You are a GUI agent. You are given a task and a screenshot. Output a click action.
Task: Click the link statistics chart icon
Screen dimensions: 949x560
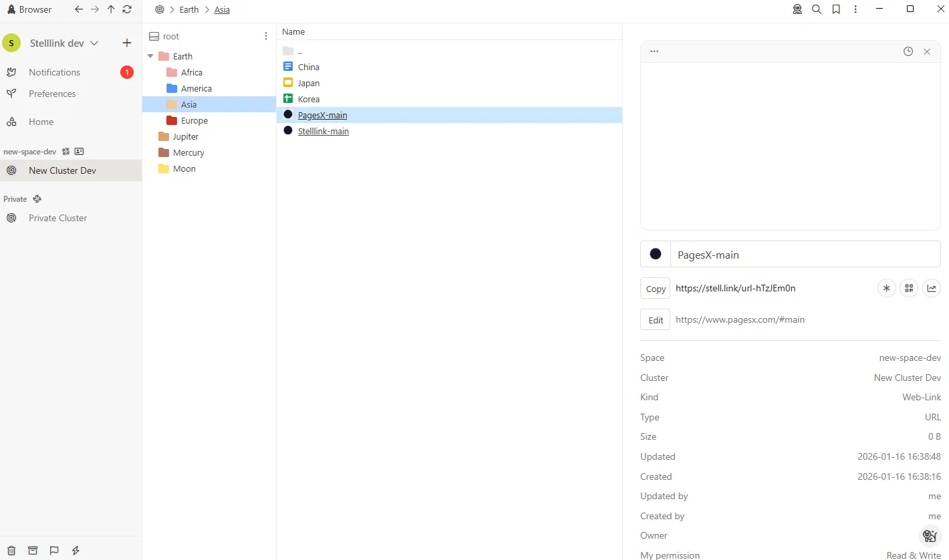pyautogui.click(x=931, y=288)
